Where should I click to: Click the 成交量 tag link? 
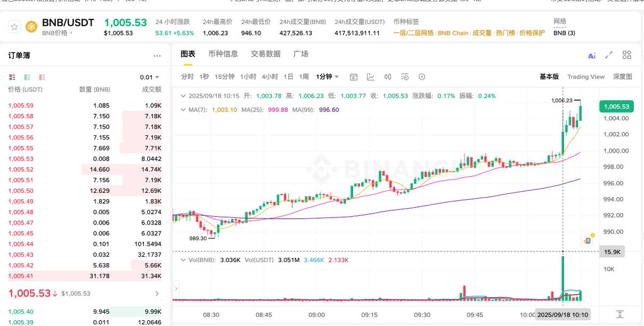click(x=482, y=33)
